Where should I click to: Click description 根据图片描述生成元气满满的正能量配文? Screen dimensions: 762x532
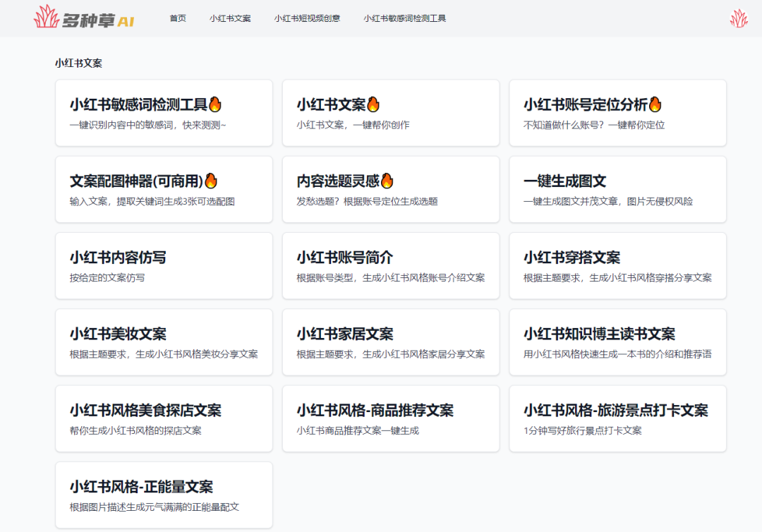[x=155, y=507]
